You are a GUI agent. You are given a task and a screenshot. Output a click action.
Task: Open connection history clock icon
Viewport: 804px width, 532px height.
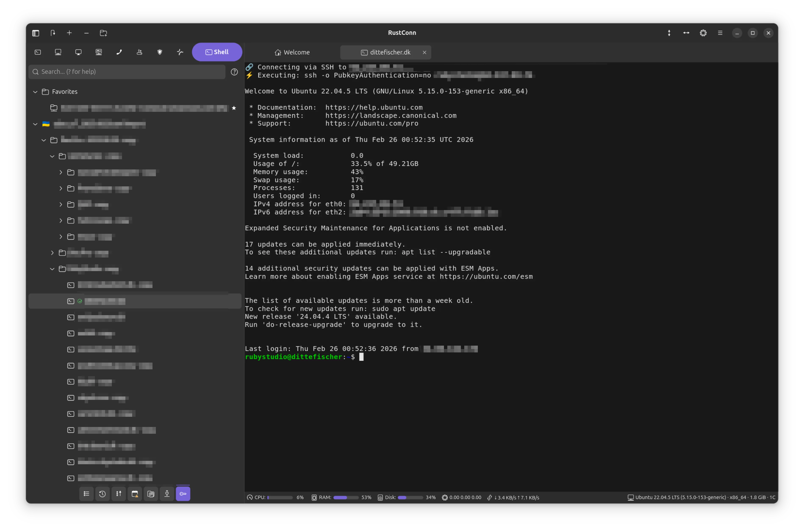point(103,494)
